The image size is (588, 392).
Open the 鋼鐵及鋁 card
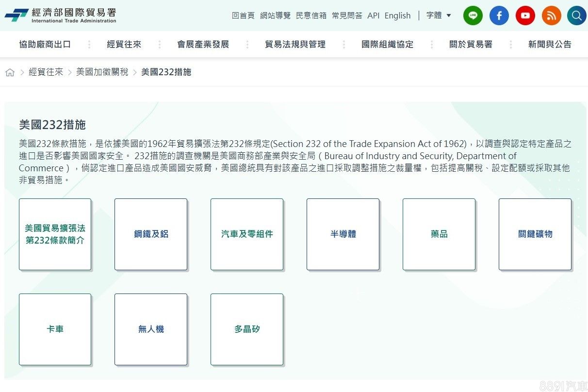pos(151,234)
